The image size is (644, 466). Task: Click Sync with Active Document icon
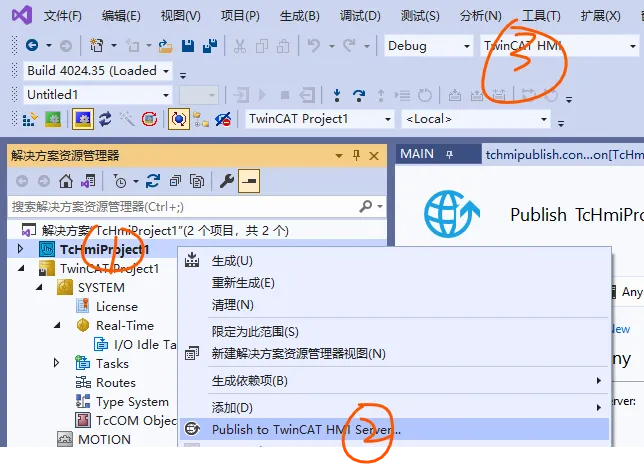click(x=153, y=181)
